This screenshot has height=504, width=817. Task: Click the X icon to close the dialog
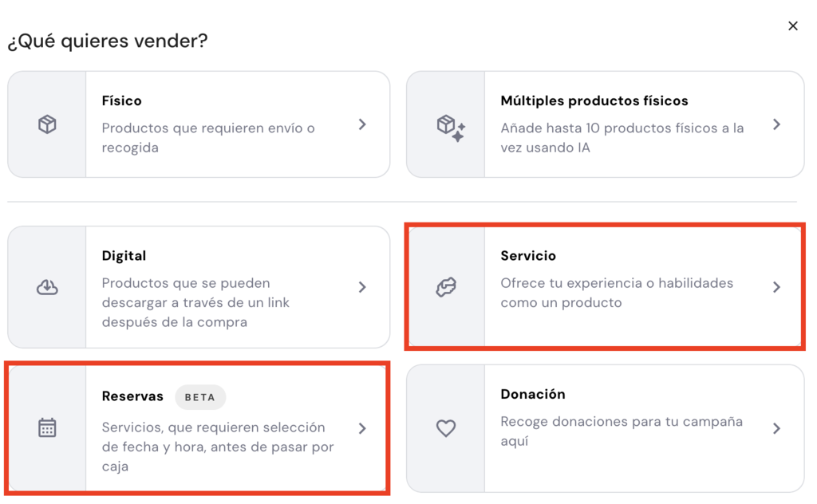click(793, 26)
